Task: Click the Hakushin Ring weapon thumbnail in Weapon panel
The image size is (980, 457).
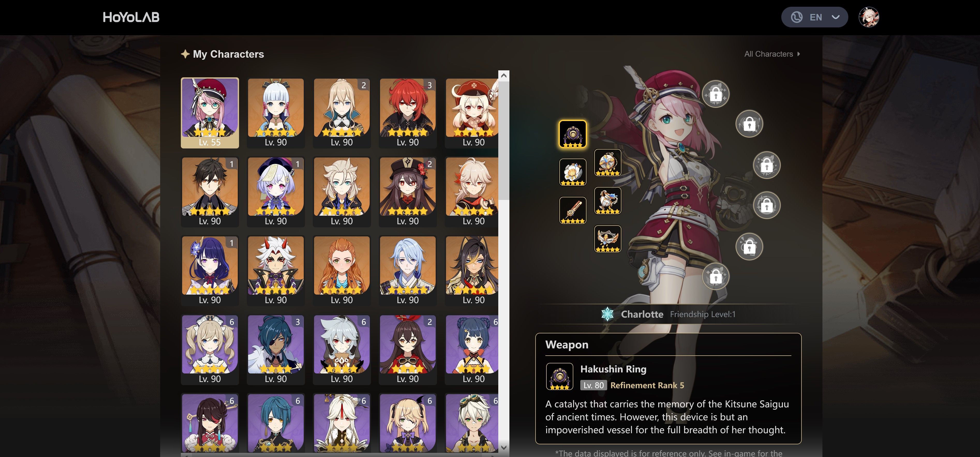Action: [560, 376]
